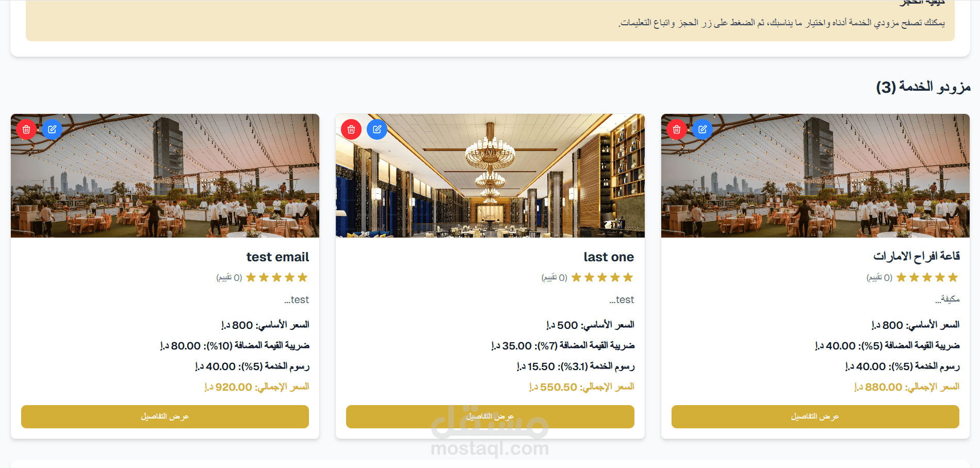Select the قاعة افراح الامارات title
The width and height of the screenshot is (980, 468).
[917, 256]
